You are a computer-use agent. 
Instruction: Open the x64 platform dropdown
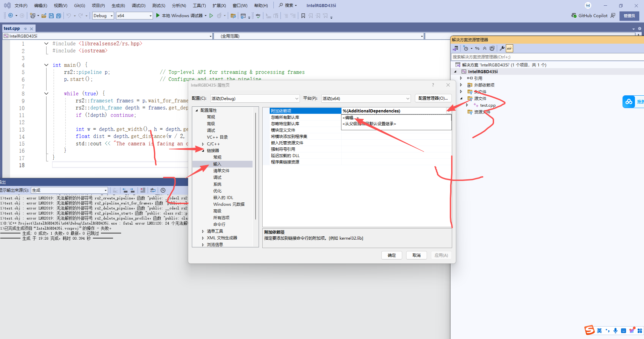(x=135, y=15)
